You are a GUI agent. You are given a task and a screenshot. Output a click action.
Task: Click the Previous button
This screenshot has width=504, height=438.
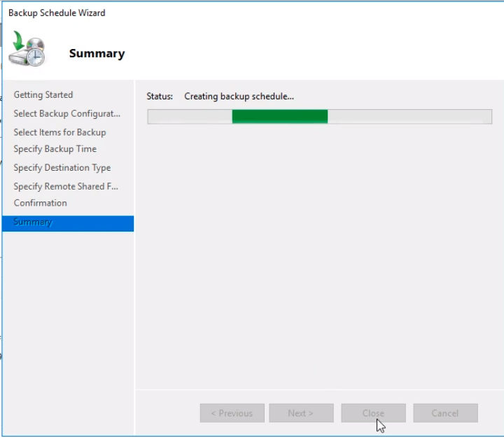coord(232,413)
